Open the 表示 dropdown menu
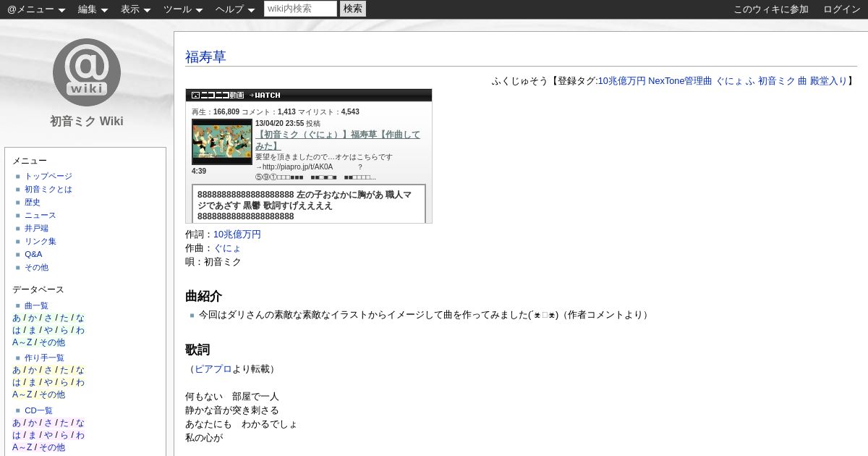The width and height of the screenshot is (868, 456). tap(135, 9)
